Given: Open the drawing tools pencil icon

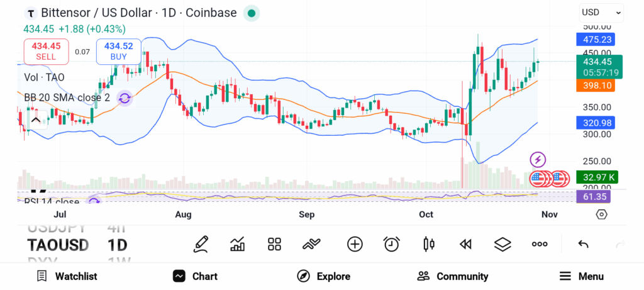Looking at the screenshot, I should tap(201, 244).
